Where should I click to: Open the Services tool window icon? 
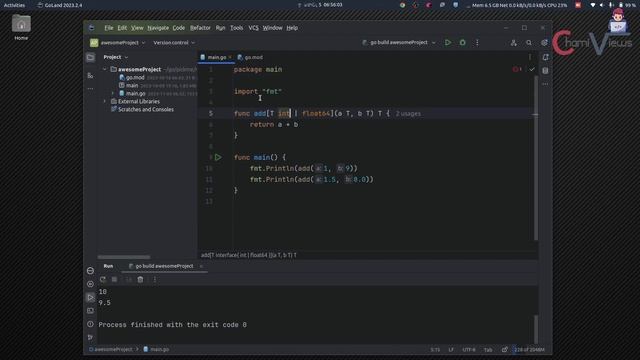coord(90,284)
